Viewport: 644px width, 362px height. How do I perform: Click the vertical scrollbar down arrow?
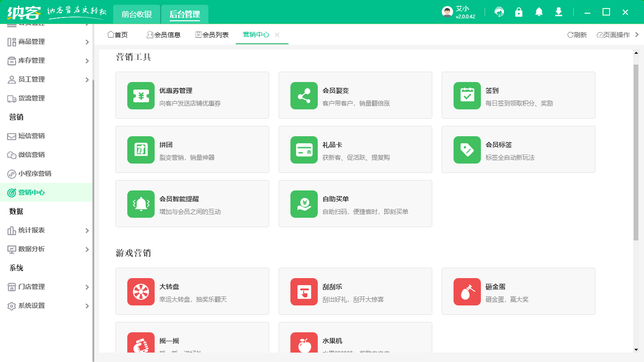(x=636, y=349)
